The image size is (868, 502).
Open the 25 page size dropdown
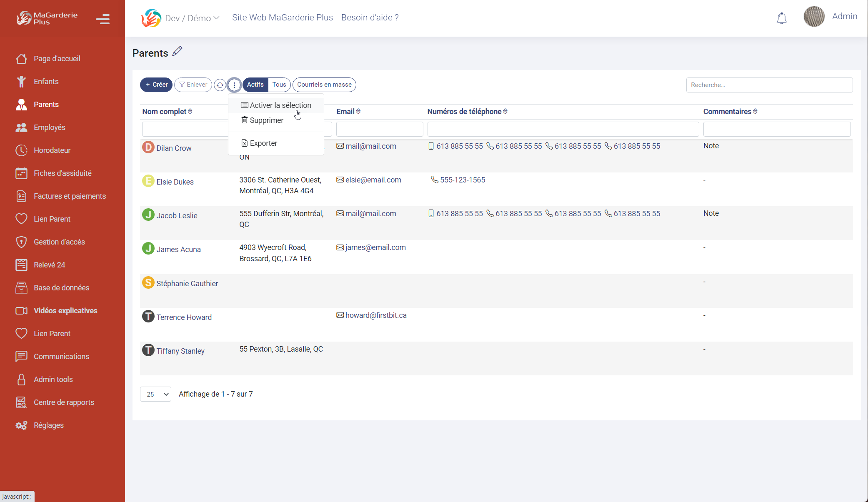155,394
